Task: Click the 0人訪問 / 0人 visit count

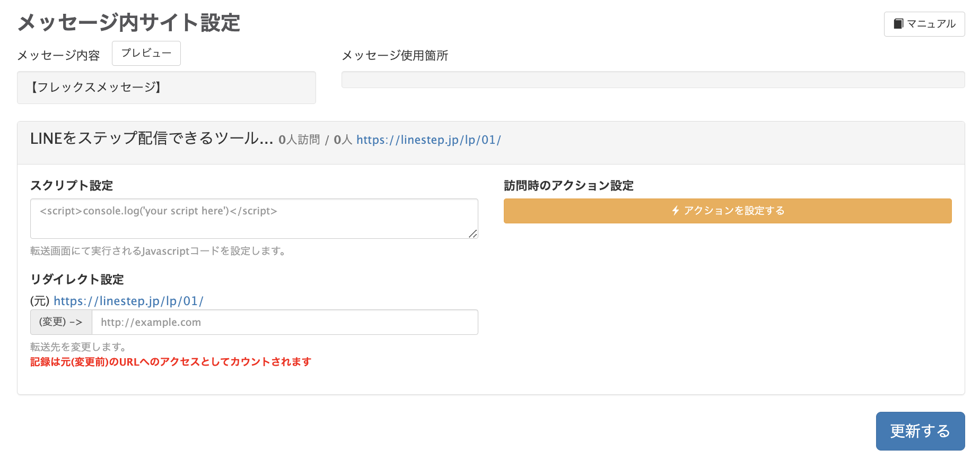Action: click(x=316, y=140)
